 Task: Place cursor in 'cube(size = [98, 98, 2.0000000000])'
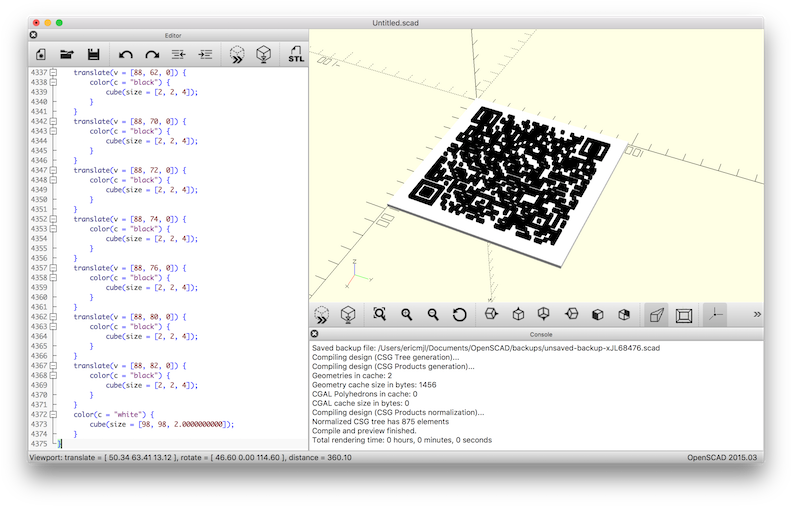(x=160, y=424)
